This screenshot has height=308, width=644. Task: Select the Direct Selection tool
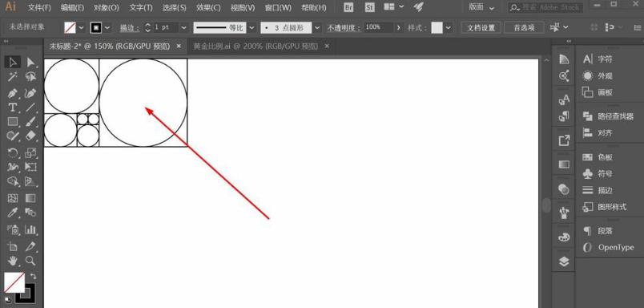click(30, 63)
